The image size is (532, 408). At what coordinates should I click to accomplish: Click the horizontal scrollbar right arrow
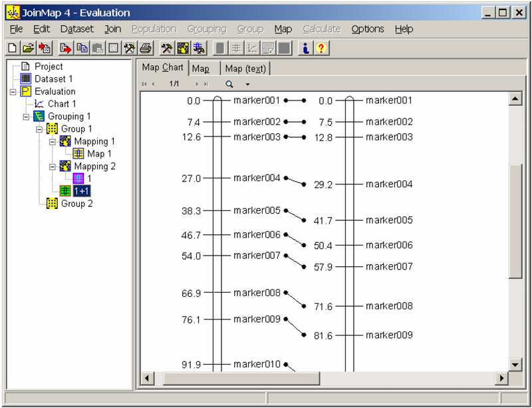502,378
